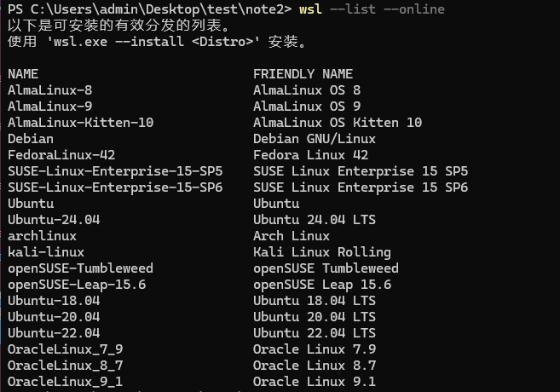Select the AlmaLinux-8 distro name
The image size is (560, 392).
tap(50, 90)
